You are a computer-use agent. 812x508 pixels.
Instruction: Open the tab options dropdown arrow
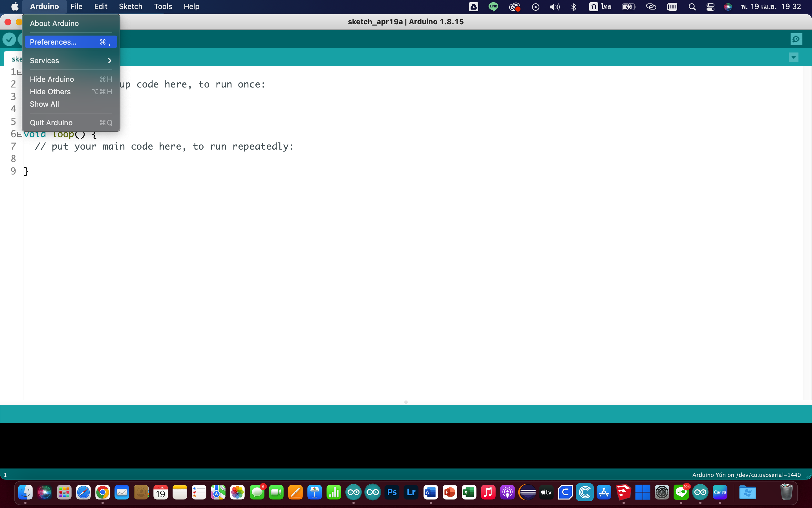794,57
